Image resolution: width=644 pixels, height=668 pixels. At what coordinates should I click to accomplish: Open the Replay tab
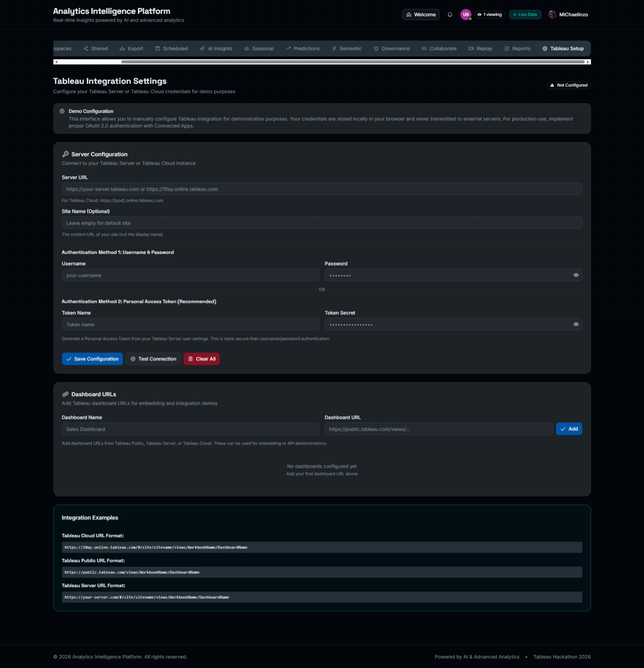480,49
